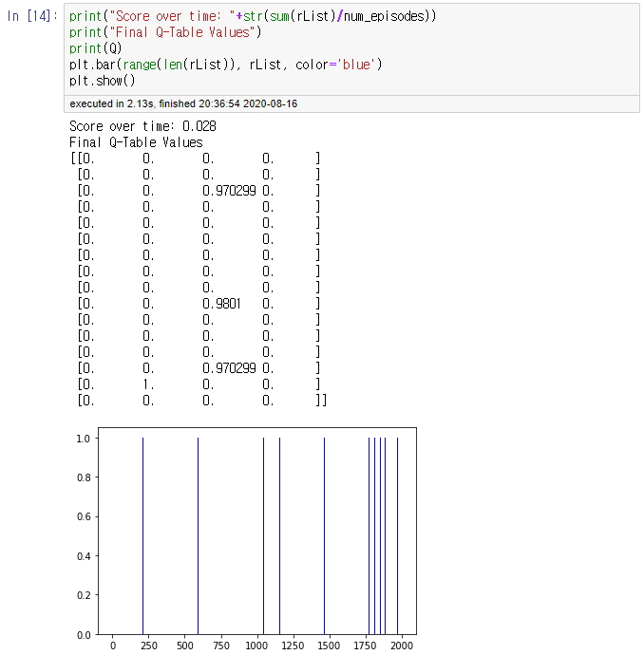
Task: Click x-axis tick label 2000
Action: click(402, 646)
